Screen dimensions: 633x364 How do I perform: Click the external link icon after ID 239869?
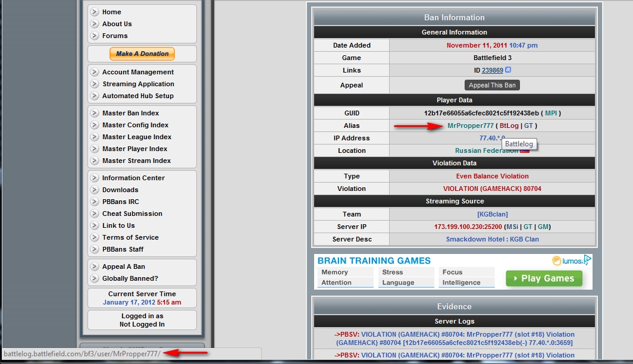[x=508, y=70]
